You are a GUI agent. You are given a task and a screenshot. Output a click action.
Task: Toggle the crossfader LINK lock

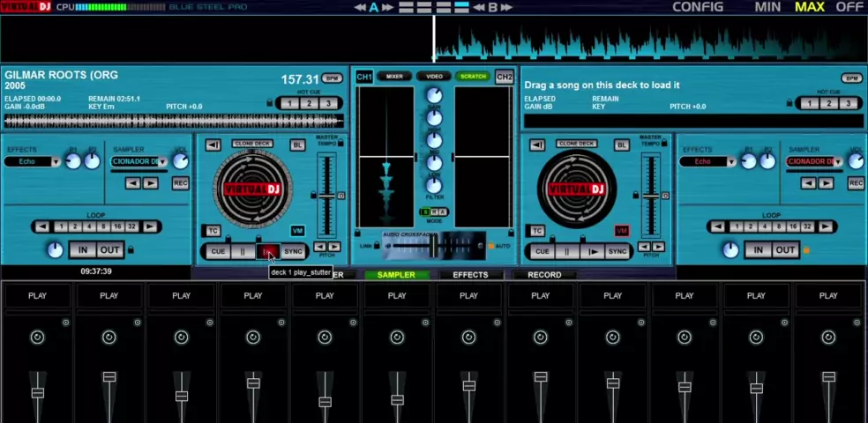(x=378, y=246)
